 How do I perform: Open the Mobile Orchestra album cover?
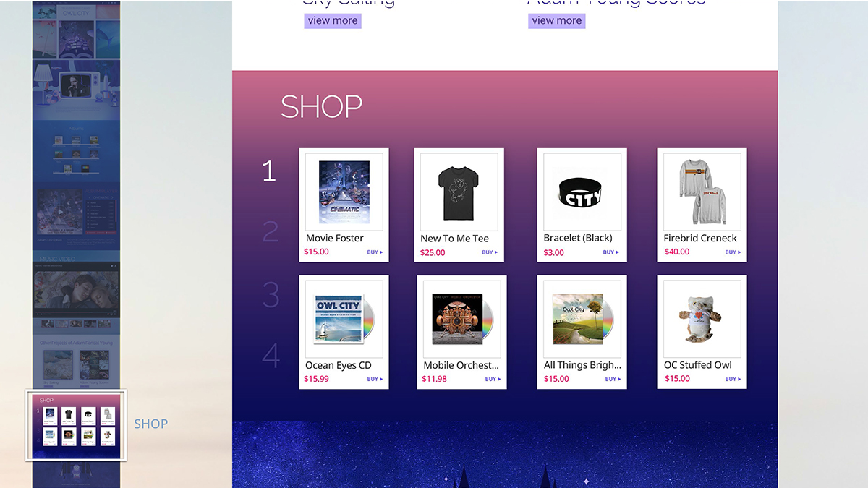[462, 319]
